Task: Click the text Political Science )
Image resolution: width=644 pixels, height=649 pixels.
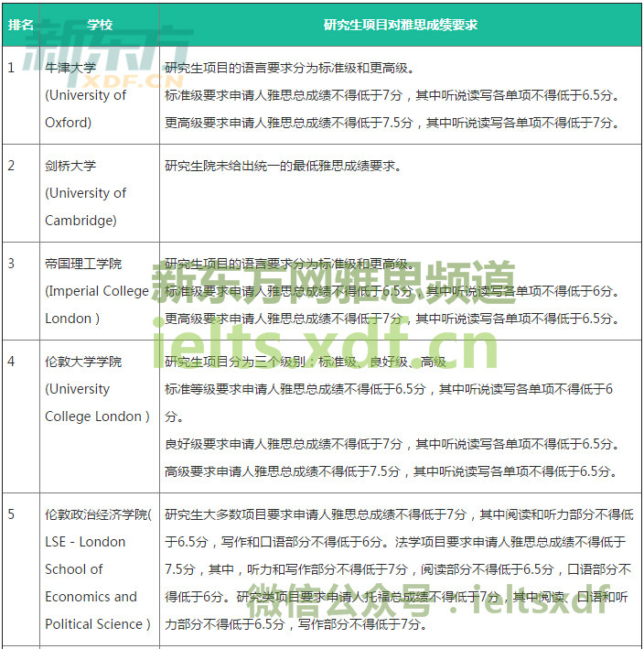Action: (98, 623)
